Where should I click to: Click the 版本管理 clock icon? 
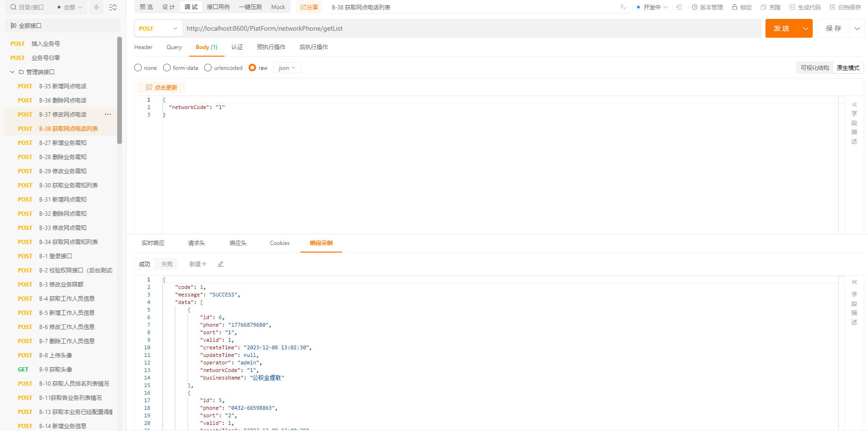click(x=695, y=7)
